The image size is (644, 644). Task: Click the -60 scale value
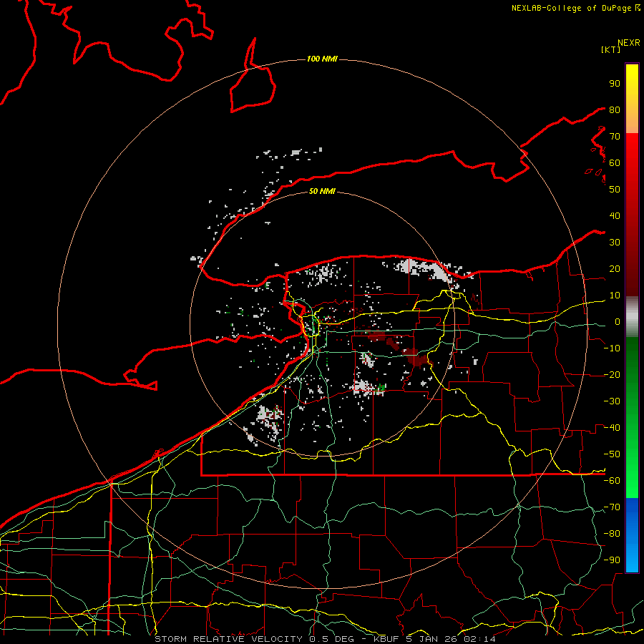click(x=612, y=481)
